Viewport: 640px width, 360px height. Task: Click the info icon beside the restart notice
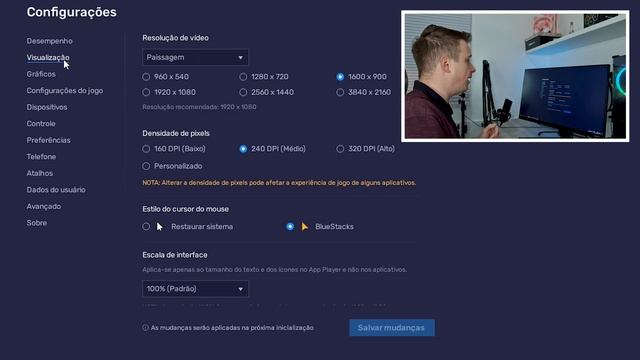pyautogui.click(x=145, y=328)
